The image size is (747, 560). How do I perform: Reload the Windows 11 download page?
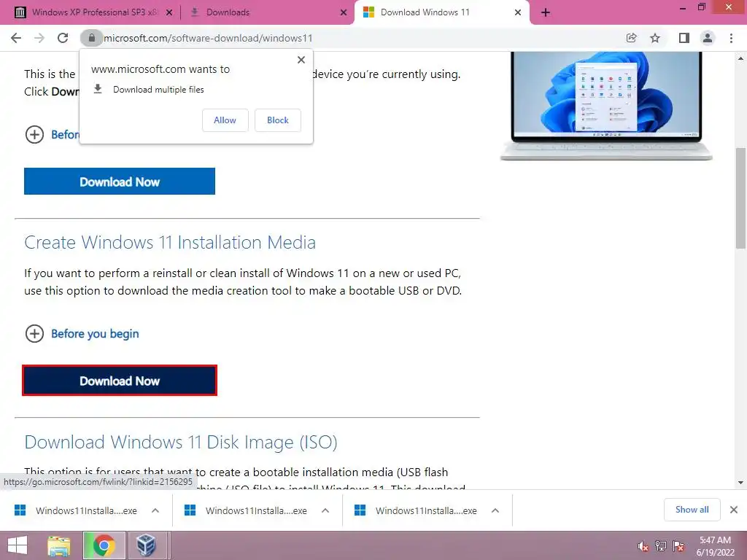63,38
